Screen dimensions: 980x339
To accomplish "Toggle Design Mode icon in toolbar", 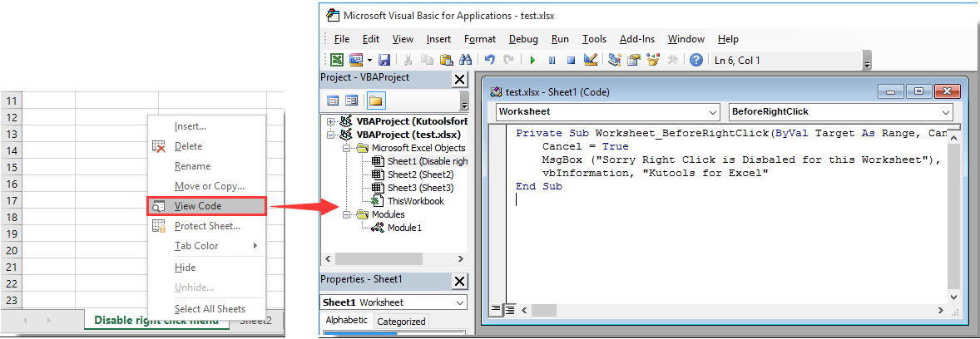I will (591, 60).
